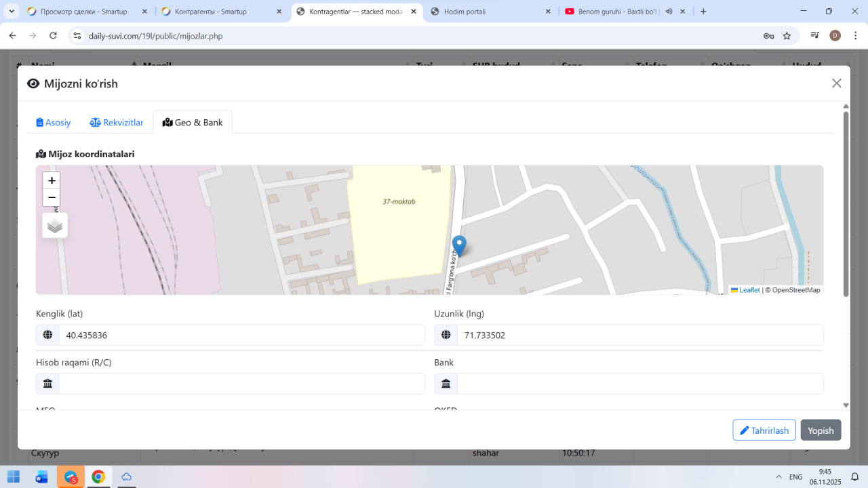868x488 pixels.
Task: Select the Bank input field
Action: point(639,384)
